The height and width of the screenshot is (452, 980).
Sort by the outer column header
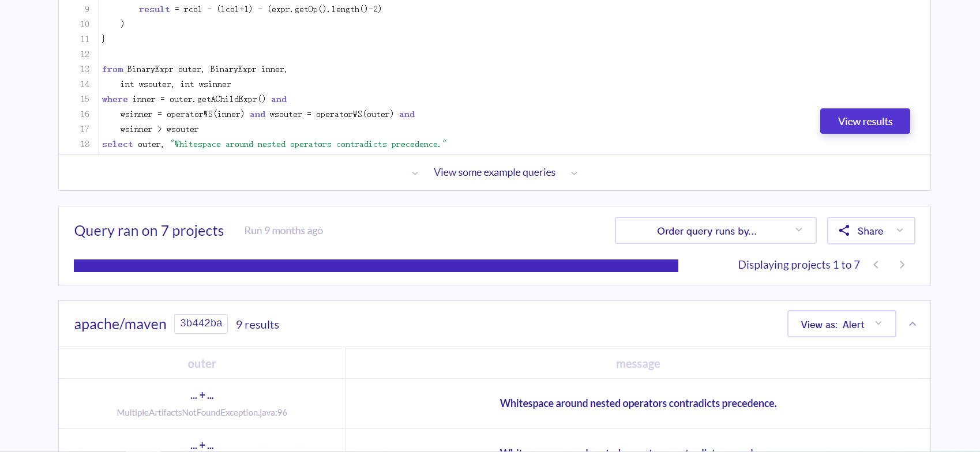[x=202, y=364]
